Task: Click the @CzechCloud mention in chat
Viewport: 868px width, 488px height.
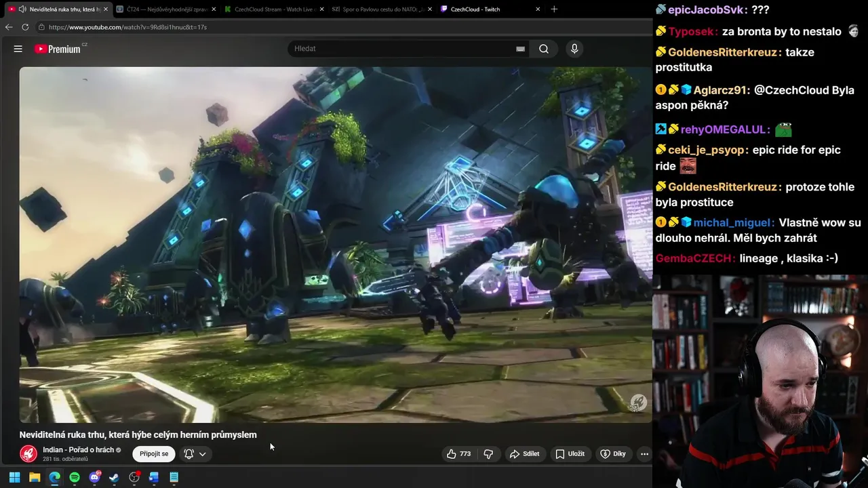Action: (791, 90)
